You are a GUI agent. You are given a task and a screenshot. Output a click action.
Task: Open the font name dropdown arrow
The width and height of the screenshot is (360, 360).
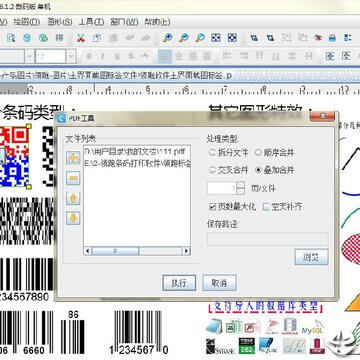[x=30, y=56]
